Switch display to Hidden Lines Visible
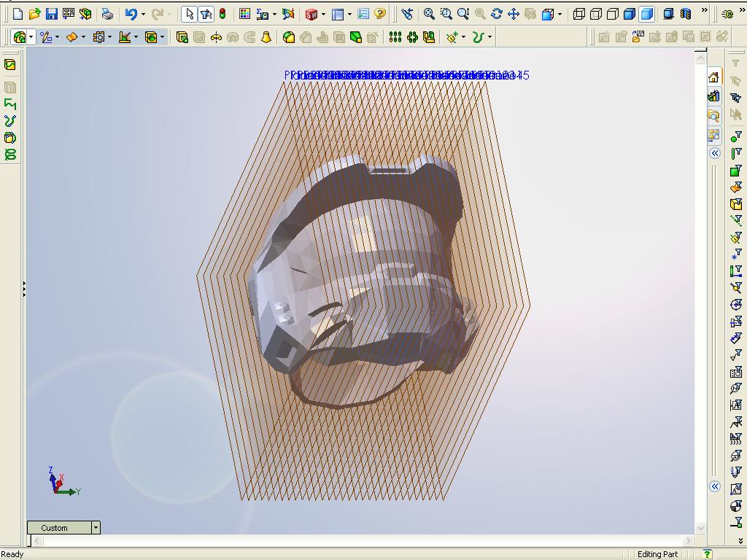This screenshot has width=747, height=560. (596, 14)
